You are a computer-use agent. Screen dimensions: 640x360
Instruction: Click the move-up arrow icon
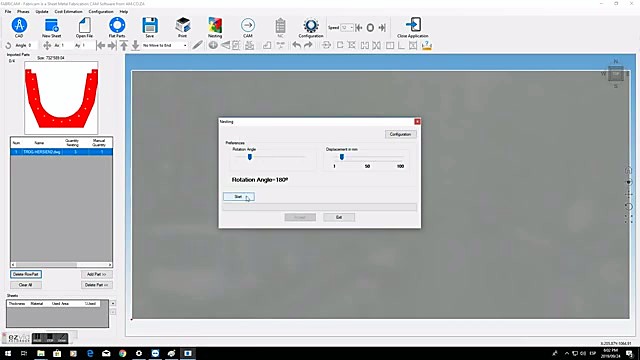pyautogui.click(x=124, y=45)
